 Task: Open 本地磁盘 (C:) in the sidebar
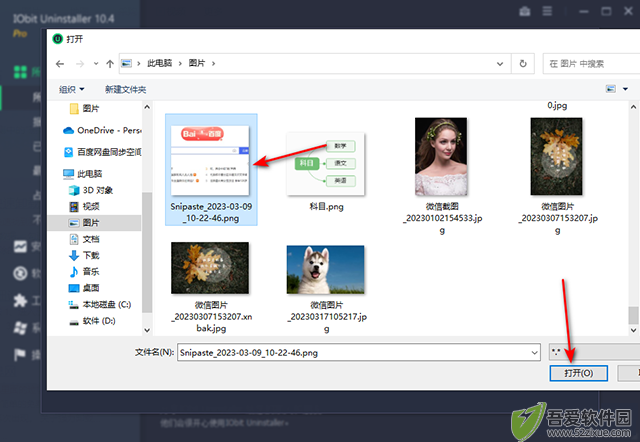pyautogui.click(x=100, y=304)
